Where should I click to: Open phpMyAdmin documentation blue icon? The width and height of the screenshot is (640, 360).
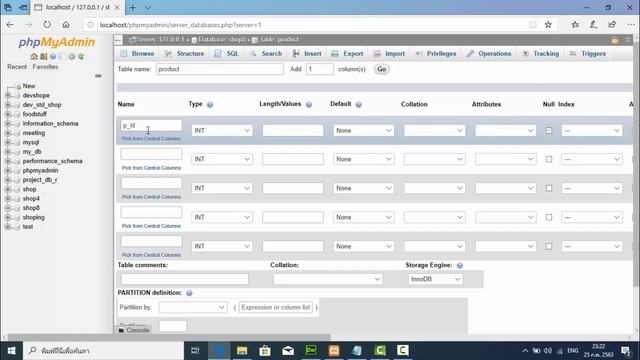pyautogui.click(x=53, y=56)
